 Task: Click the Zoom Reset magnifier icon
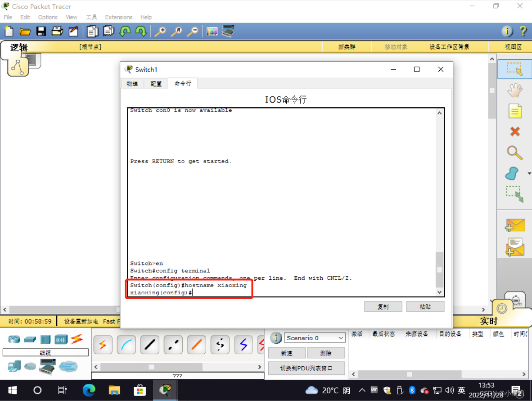[x=176, y=31]
